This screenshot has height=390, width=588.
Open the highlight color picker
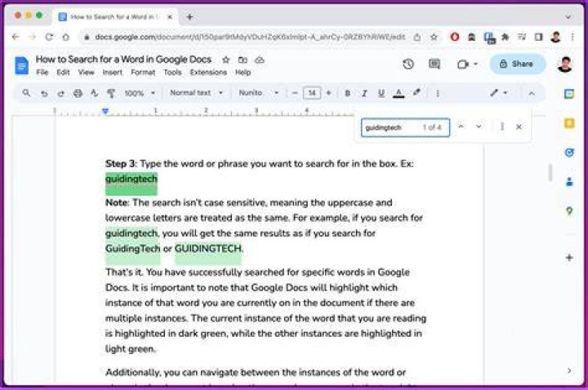coord(416,92)
